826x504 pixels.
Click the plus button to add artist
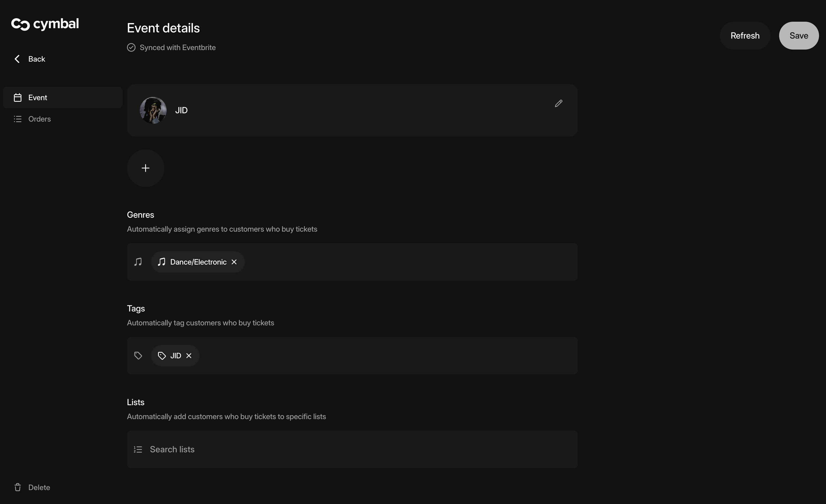tap(145, 168)
